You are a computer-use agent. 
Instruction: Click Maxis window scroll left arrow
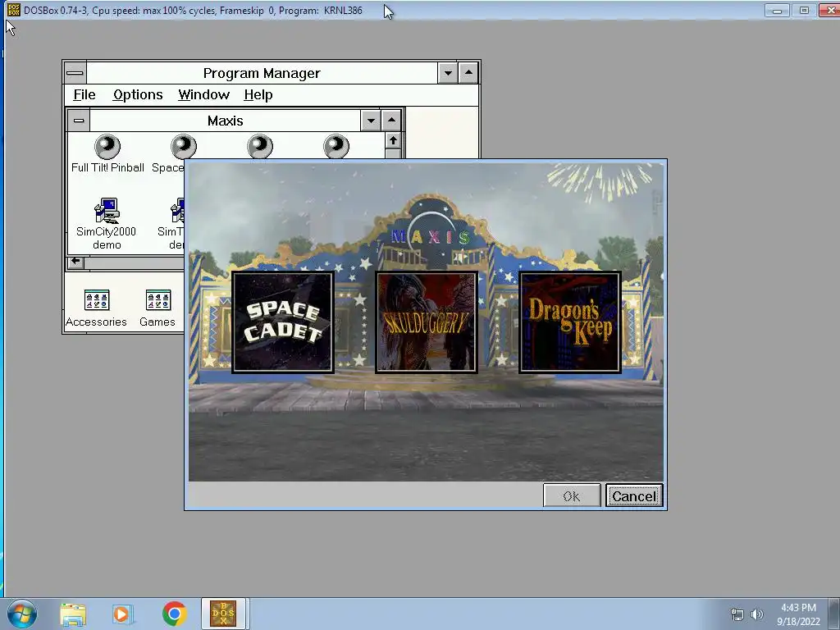point(75,262)
